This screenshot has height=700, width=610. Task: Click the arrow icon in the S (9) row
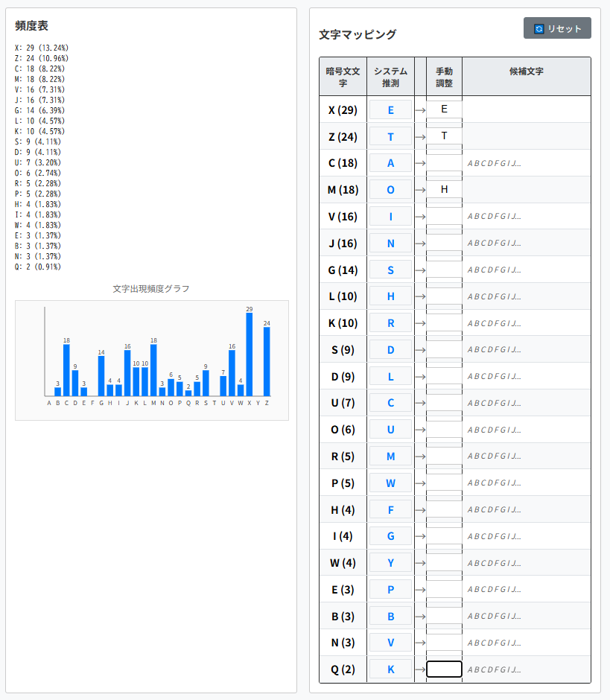pos(420,350)
